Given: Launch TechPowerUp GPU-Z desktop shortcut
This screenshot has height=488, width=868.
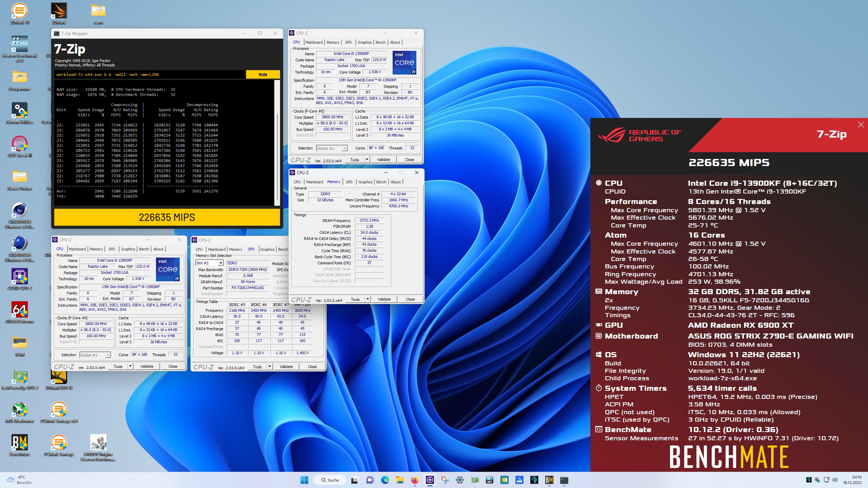Looking at the screenshot, I should [x=20, y=379].
